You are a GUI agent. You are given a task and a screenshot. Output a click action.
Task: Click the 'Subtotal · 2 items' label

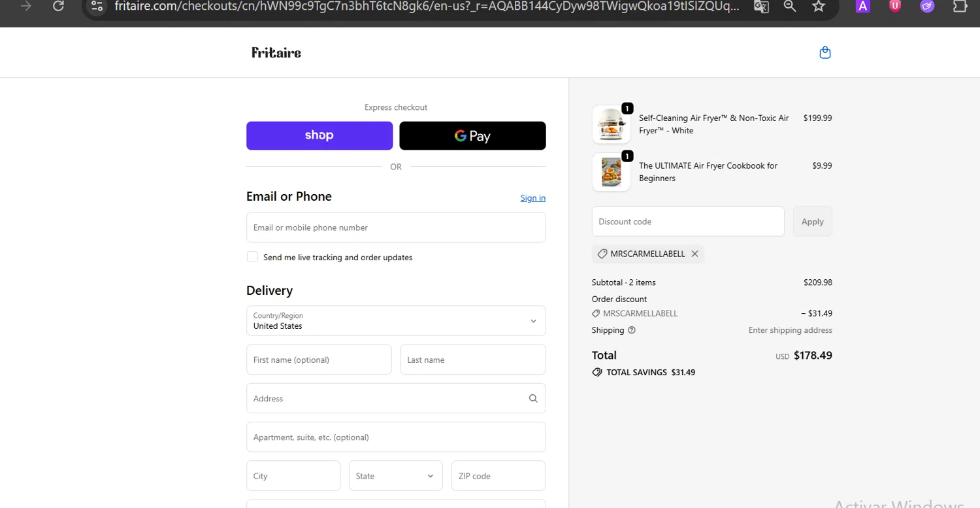pyautogui.click(x=624, y=282)
